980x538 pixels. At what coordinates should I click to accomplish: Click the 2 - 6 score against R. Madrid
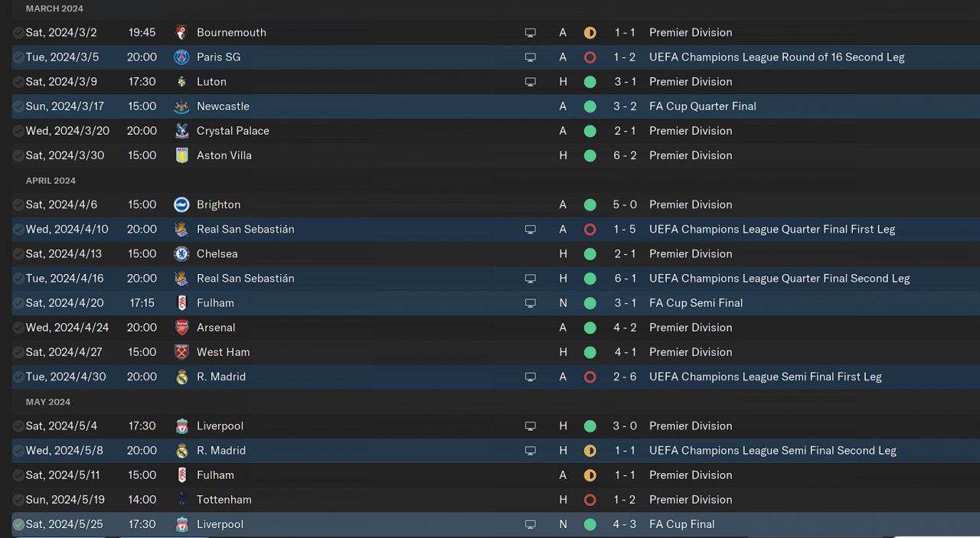625,377
